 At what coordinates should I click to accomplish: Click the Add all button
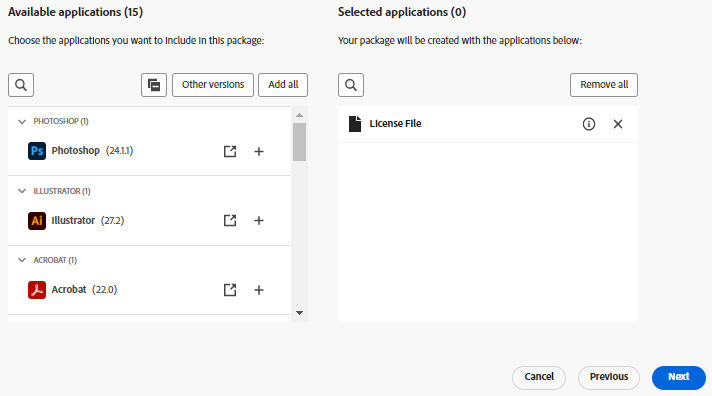point(283,85)
